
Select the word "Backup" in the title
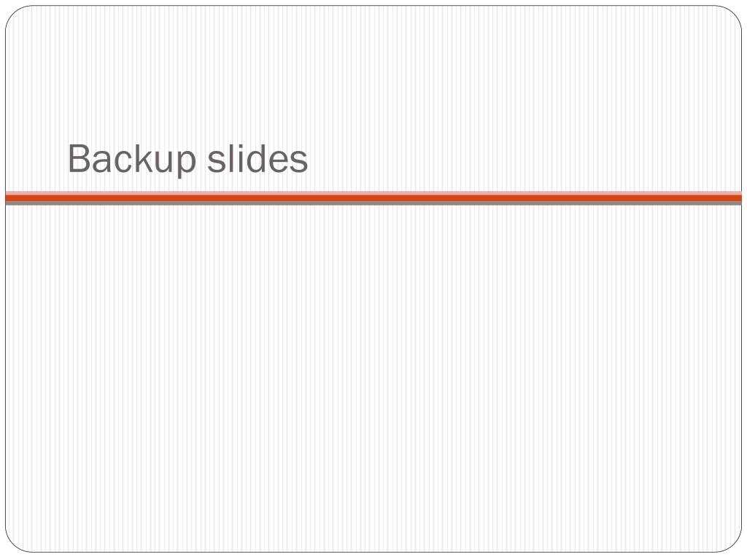click(132, 160)
